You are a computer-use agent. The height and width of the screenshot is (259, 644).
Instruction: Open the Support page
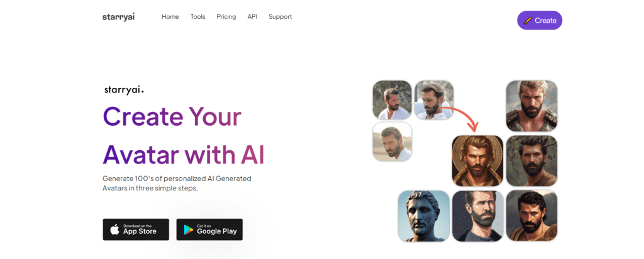[x=280, y=17]
